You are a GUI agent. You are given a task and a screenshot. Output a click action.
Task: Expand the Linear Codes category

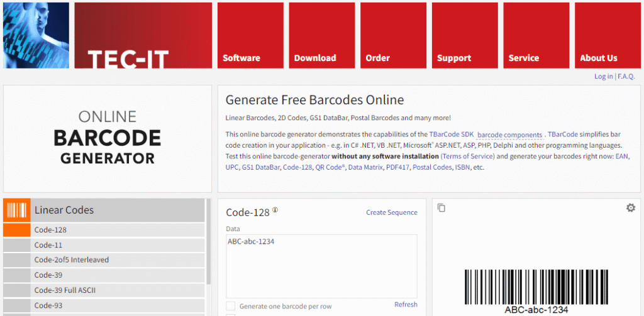pyautogui.click(x=64, y=210)
